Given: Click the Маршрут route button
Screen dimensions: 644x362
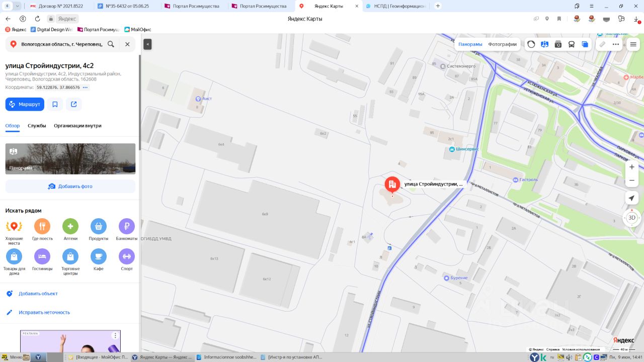Looking at the screenshot, I should coord(25,104).
